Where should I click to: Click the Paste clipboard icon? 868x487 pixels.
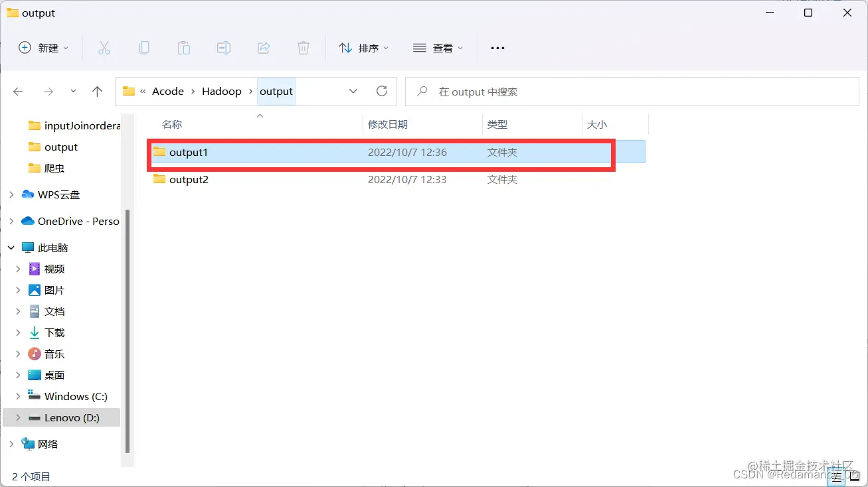(184, 48)
